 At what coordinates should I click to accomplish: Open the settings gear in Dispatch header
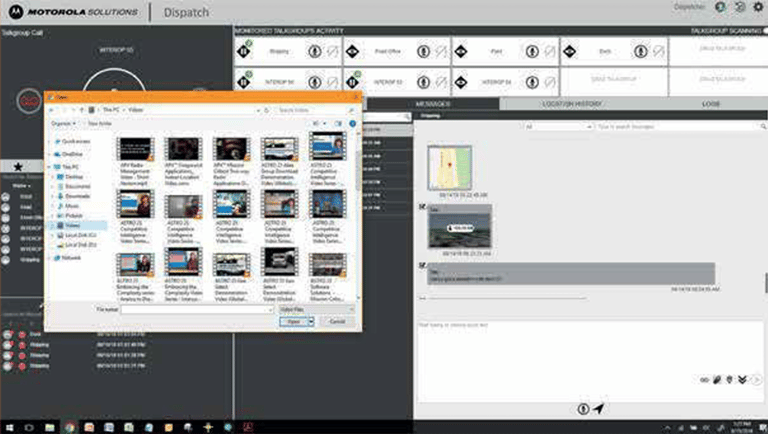[x=758, y=7]
